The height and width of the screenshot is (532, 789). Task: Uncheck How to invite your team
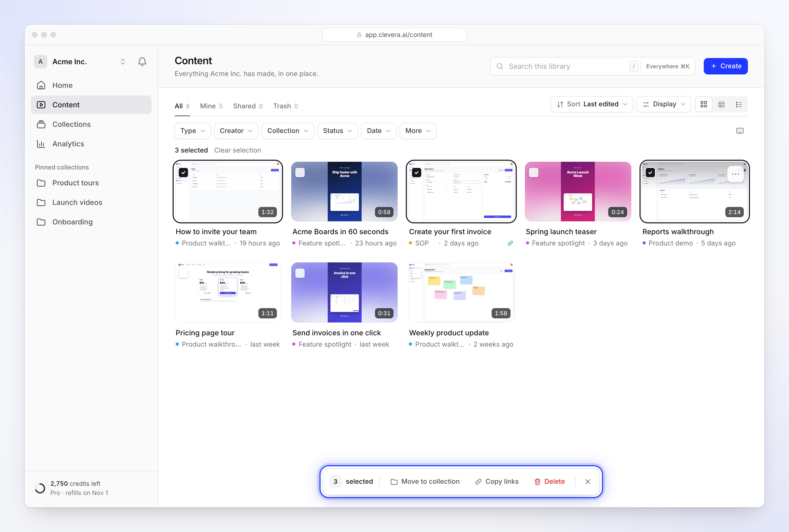183,173
